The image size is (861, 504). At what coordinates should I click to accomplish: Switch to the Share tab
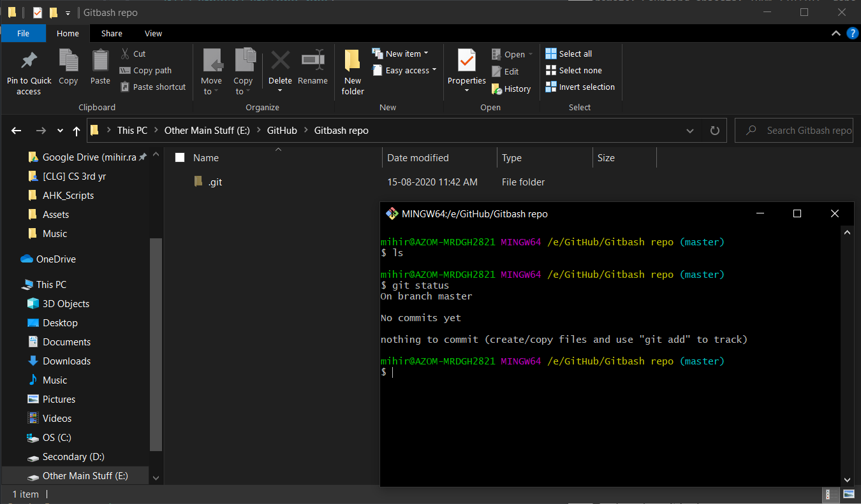[x=112, y=33]
